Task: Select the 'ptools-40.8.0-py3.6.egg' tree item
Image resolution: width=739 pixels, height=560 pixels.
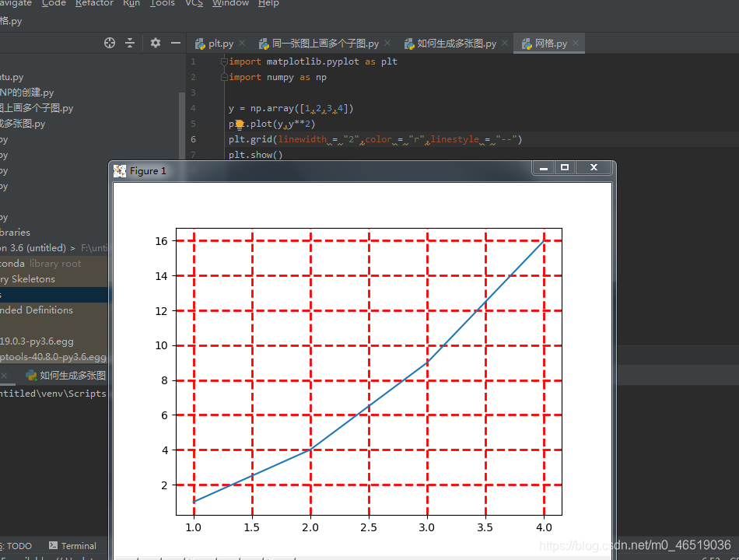Action: click(x=53, y=357)
